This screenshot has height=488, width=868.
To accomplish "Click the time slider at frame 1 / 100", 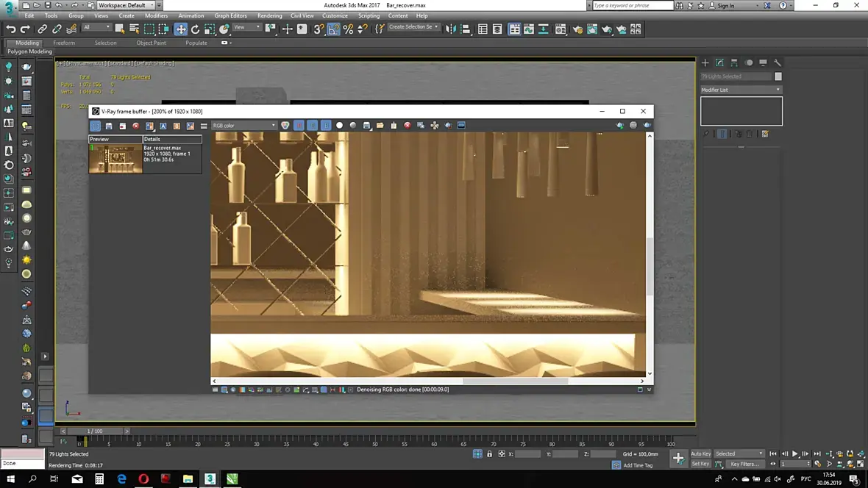I will click(95, 431).
